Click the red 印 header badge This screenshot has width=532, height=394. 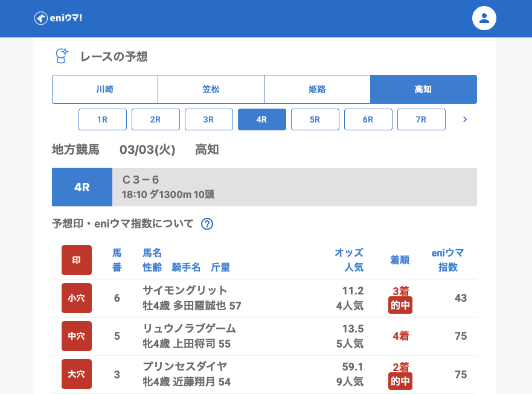point(77,260)
